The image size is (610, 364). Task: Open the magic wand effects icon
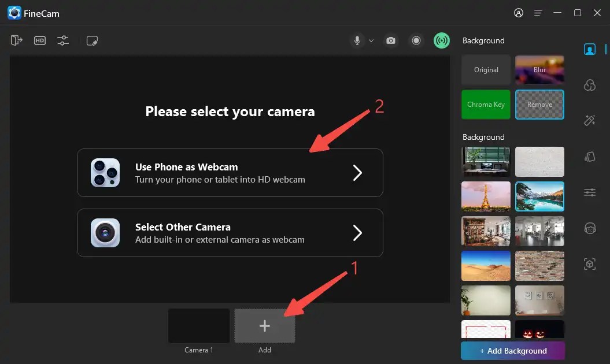tap(589, 121)
